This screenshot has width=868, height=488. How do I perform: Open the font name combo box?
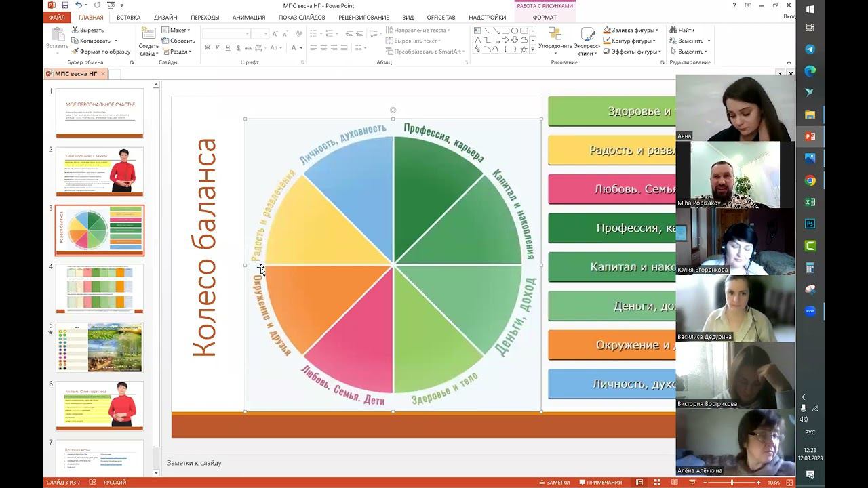pyautogui.click(x=226, y=33)
